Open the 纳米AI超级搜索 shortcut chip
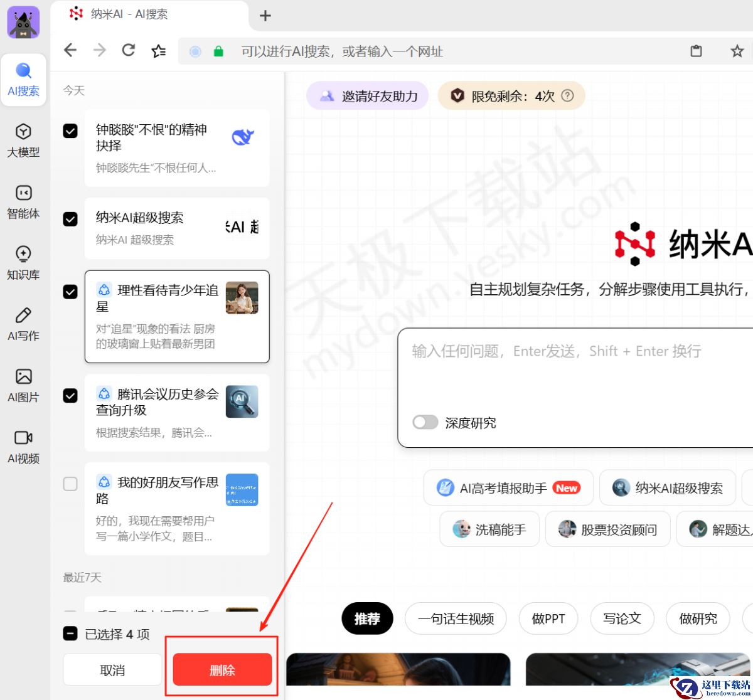 pos(667,487)
